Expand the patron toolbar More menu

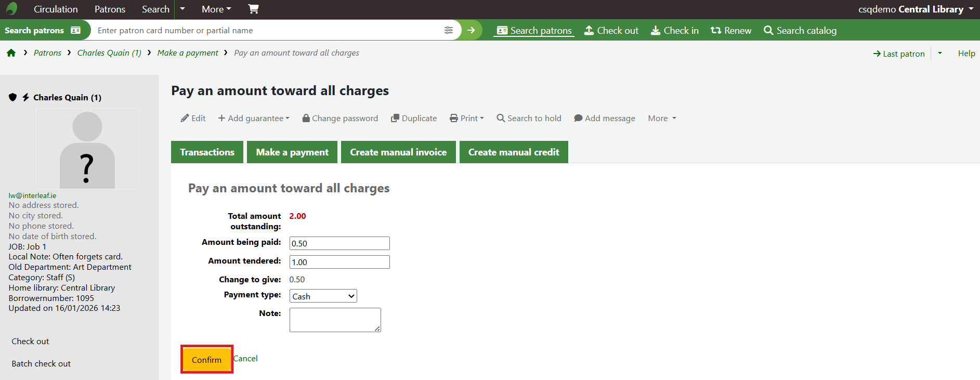[662, 119]
